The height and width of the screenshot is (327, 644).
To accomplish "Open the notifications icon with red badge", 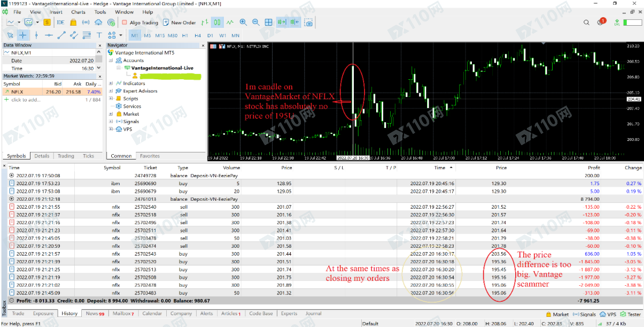I will 601,22.
